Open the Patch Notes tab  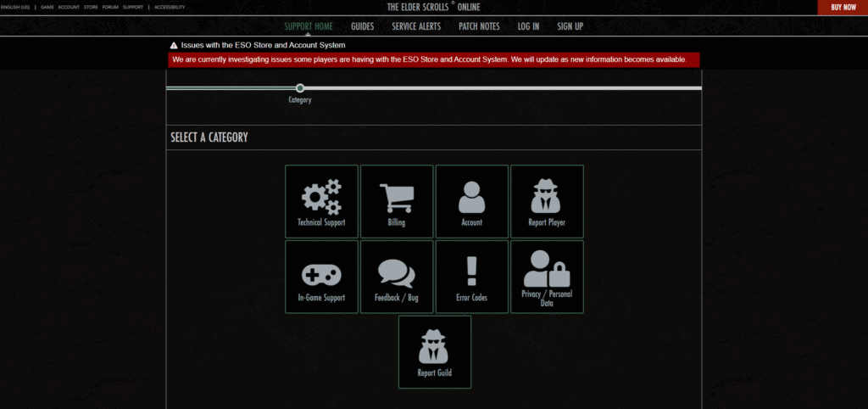tap(480, 26)
